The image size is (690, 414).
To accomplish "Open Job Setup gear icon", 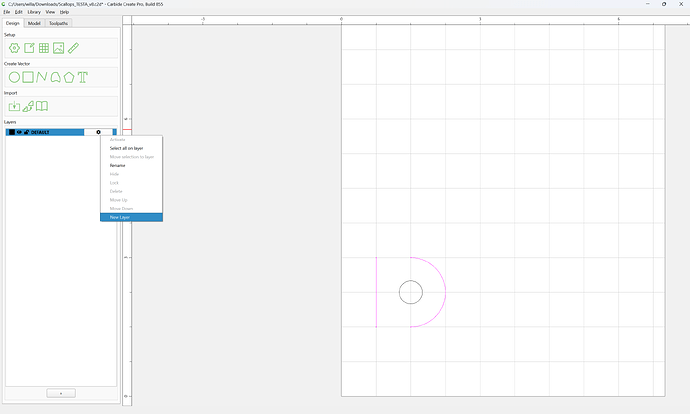I will pyautogui.click(x=14, y=48).
